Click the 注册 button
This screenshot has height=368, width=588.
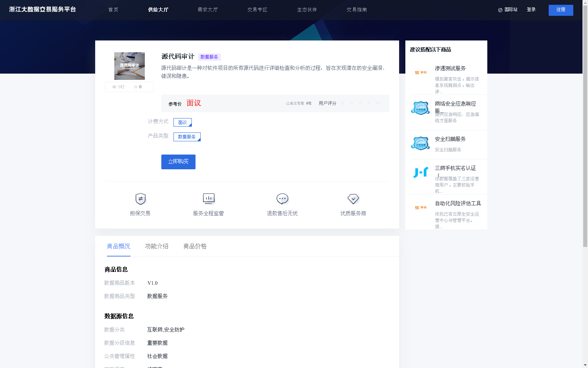pyautogui.click(x=561, y=10)
